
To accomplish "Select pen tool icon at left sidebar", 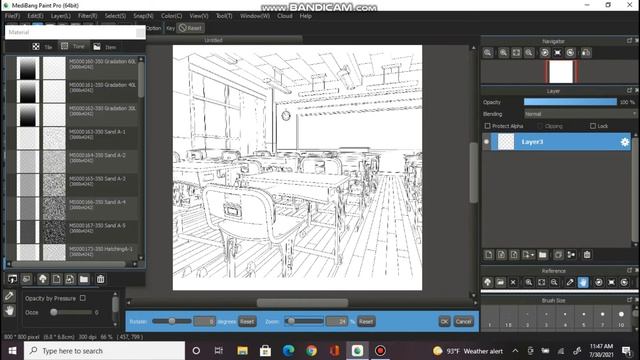I will click(x=9, y=296).
